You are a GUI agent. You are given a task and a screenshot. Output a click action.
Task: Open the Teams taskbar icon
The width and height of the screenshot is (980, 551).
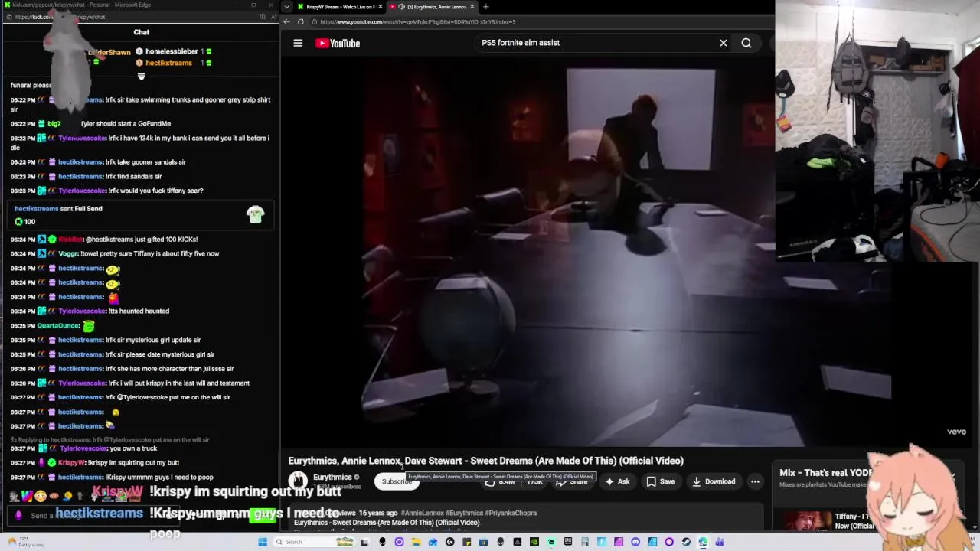pyautogui.click(x=720, y=542)
